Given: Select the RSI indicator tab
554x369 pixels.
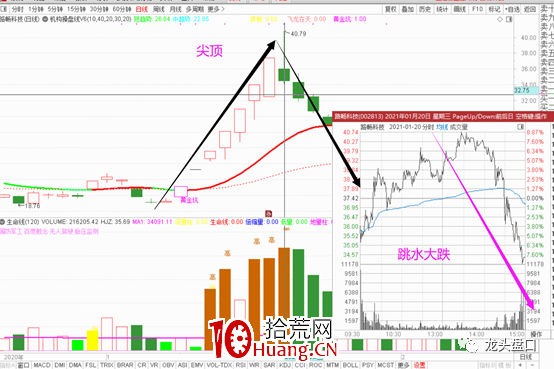Looking at the screenshot, I should point(241,365).
